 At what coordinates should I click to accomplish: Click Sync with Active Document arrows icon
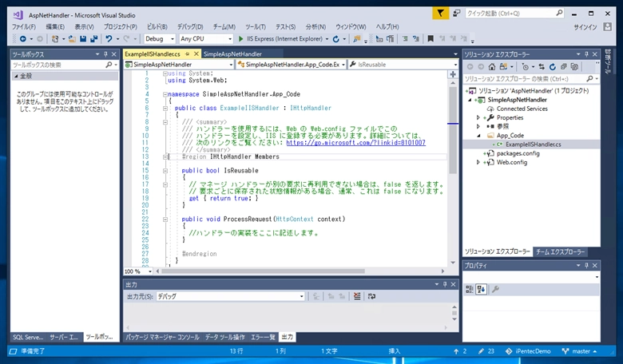click(x=542, y=67)
